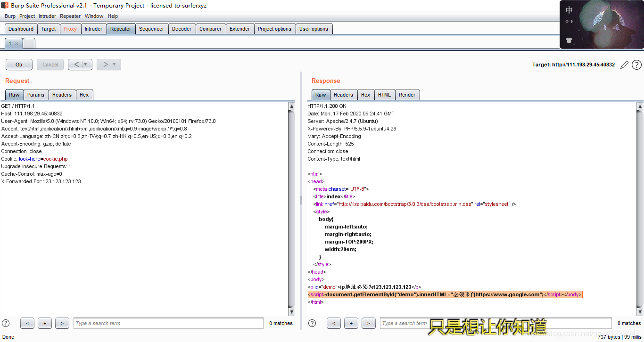Open the Project options tab
Screen dimensions: 644x342
point(274,29)
